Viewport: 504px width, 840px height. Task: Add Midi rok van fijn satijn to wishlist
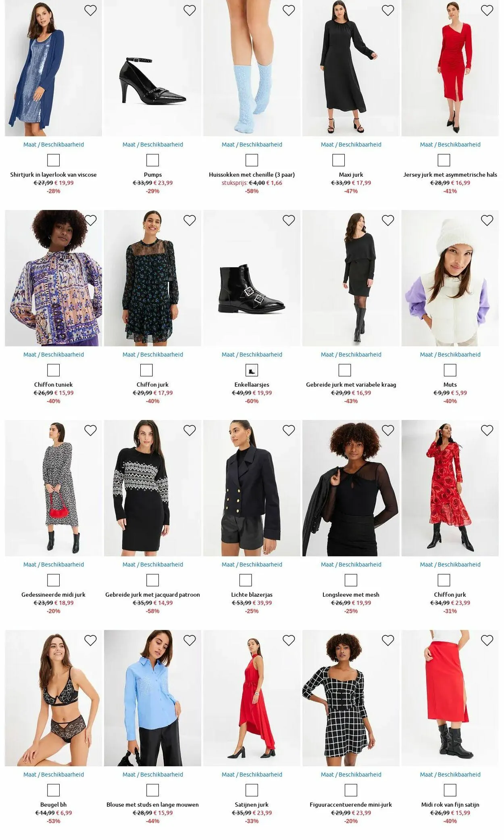(x=487, y=640)
